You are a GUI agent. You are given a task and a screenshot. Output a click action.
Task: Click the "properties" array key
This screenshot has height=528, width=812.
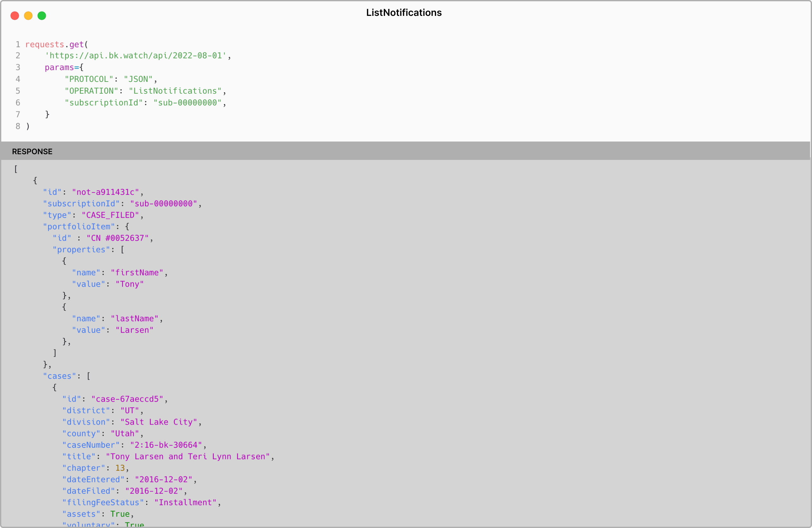tap(81, 250)
